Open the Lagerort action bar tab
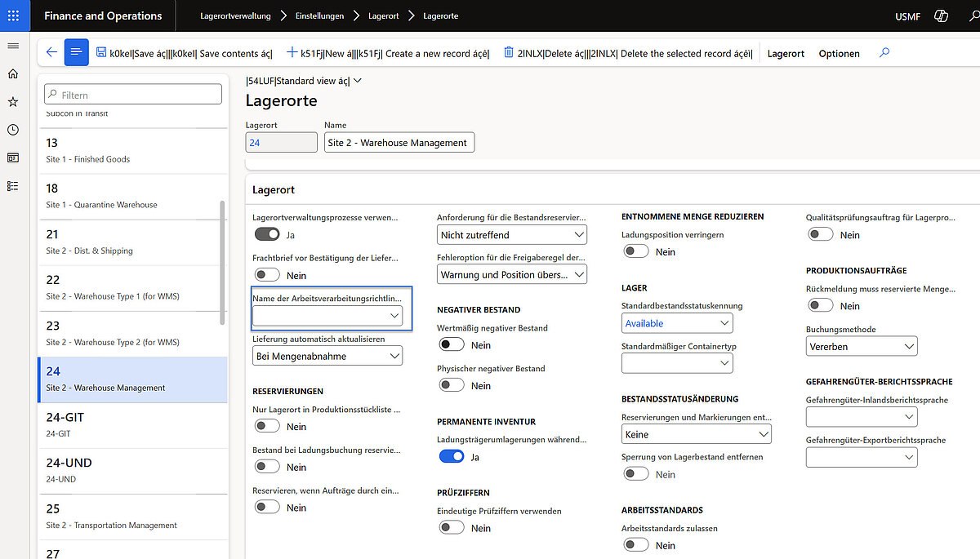The image size is (980, 559). 786,54
